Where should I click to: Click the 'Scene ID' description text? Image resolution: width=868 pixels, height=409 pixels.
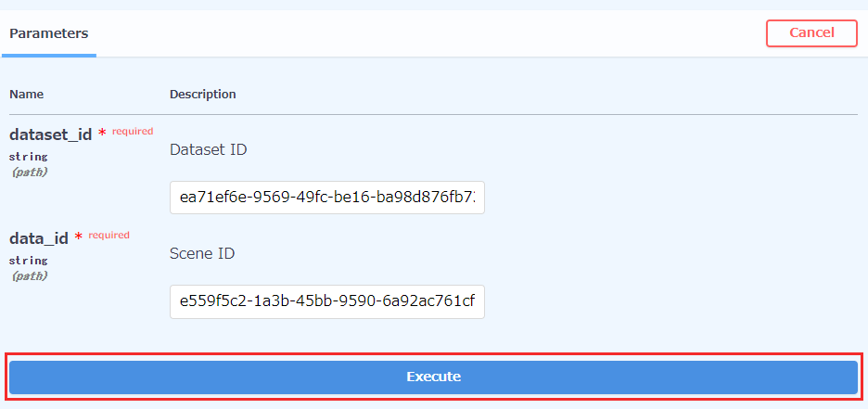pos(202,253)
